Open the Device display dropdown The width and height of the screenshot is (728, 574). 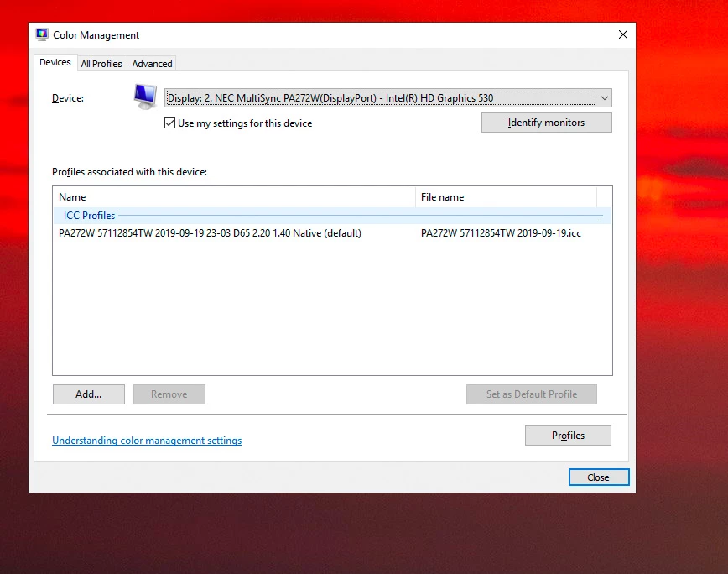(x=388, y=98)
